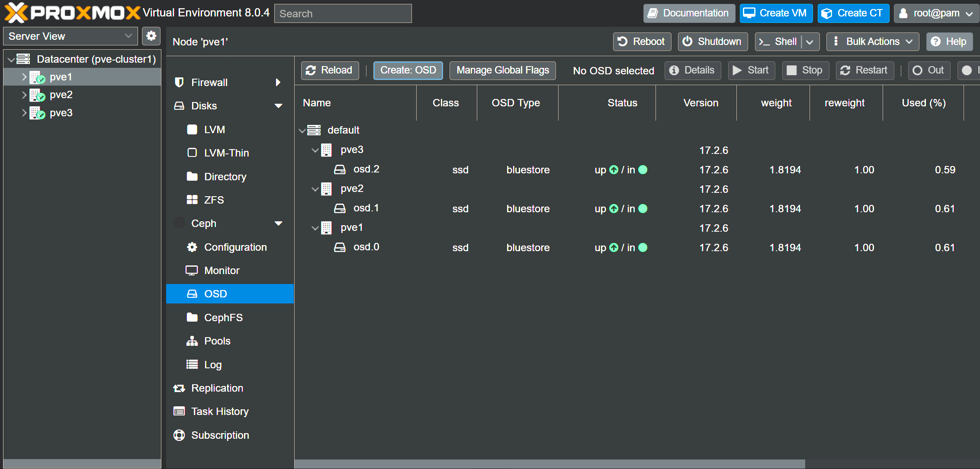Click Create CT button
Viewport: 980px width, 469px height.
(853, 13)
